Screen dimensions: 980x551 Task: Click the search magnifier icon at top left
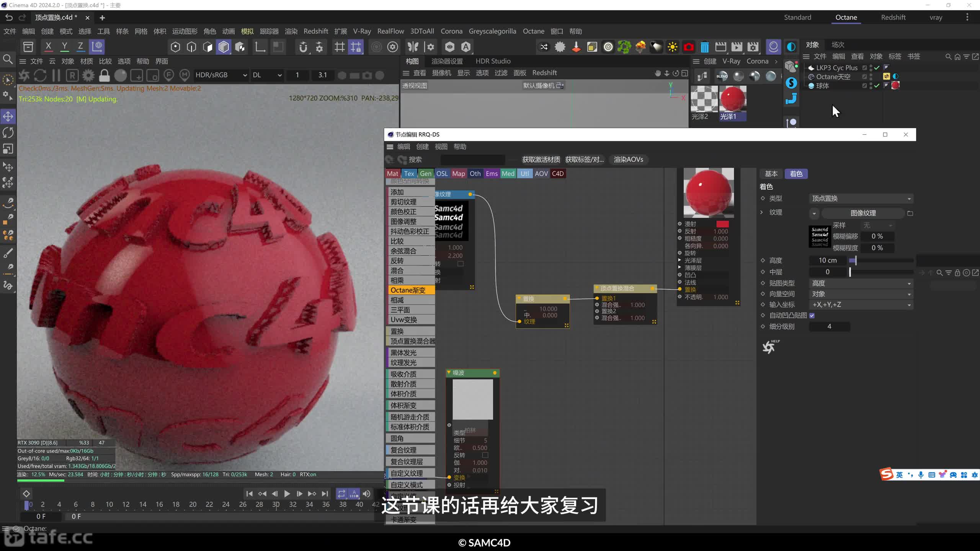pyautogui.click(x=8, y=59)
